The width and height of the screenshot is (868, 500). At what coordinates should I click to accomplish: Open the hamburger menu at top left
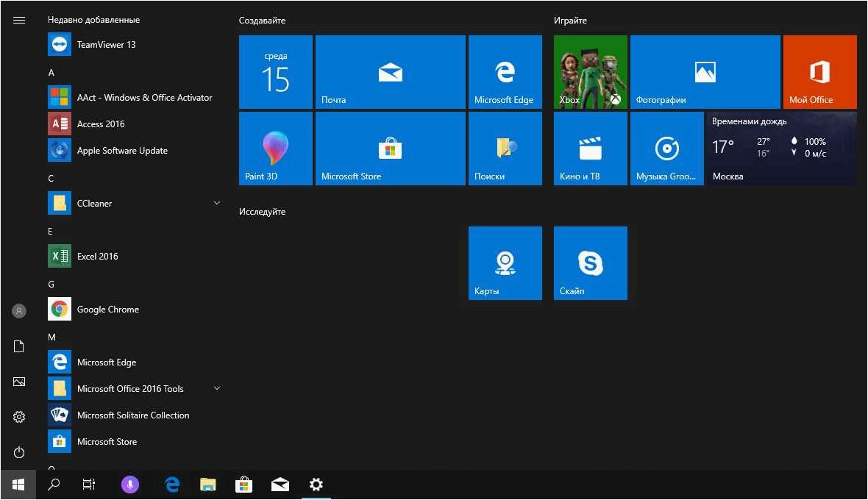(19, 21)
